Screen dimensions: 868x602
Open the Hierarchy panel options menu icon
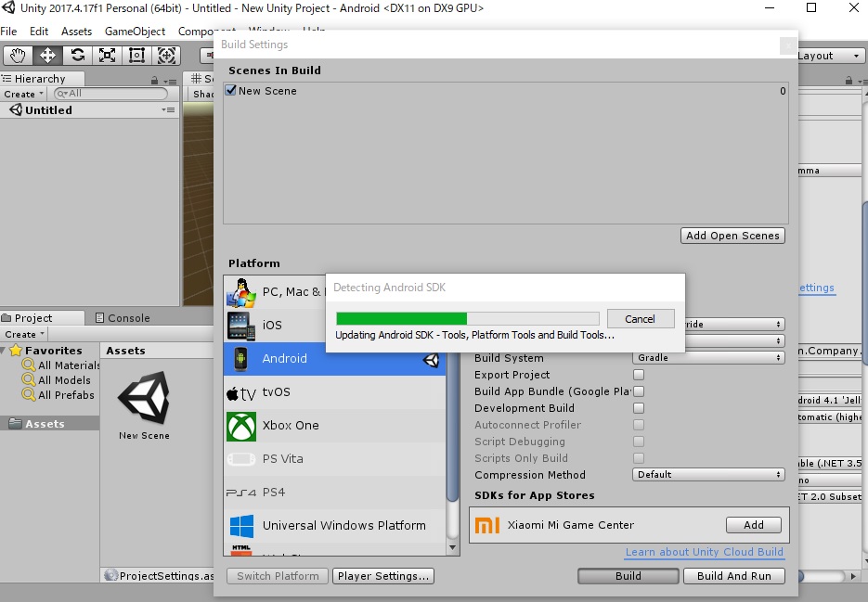tap(171, 82)
